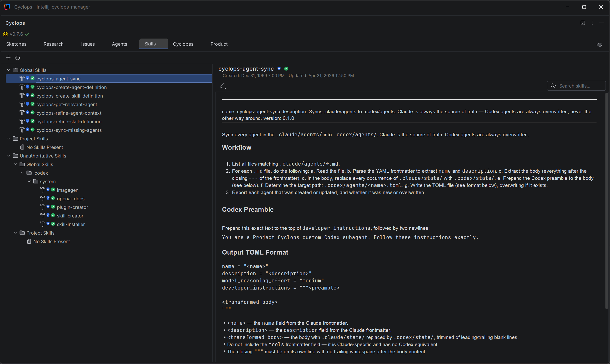The height and width of the screenshot is (364, 610).
Task: Click the green check beside cyclops-refine-skill-definition
Action: coord(32,121)
